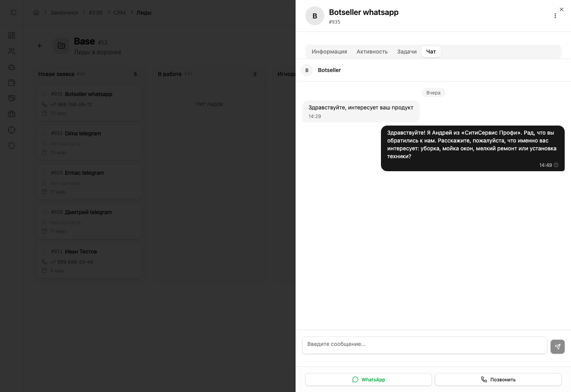Open the wallet icon in sidebar
The image size is (571, 392).
tap(12, 83)
